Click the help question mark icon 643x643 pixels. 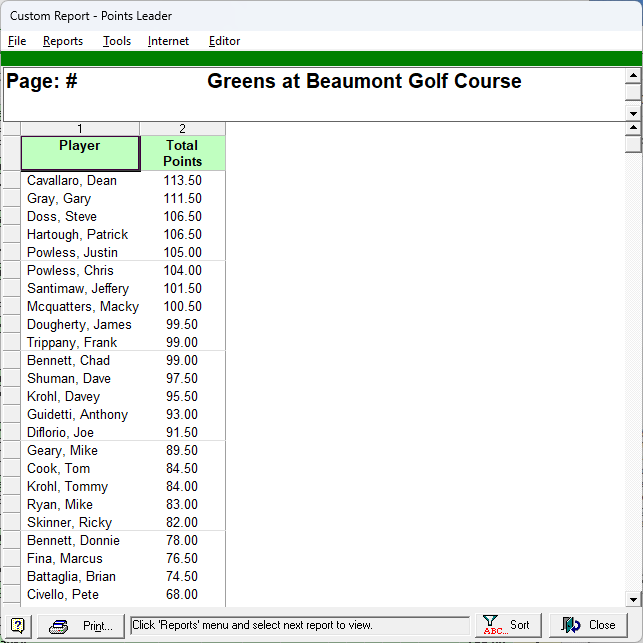pyautogui.click(x=17, y=626)
